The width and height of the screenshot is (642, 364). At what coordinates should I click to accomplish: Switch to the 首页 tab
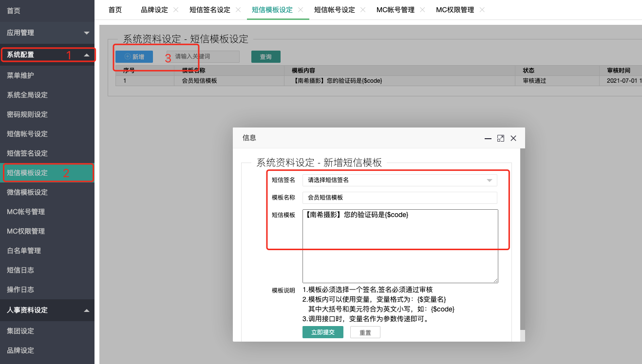[115, 10]
